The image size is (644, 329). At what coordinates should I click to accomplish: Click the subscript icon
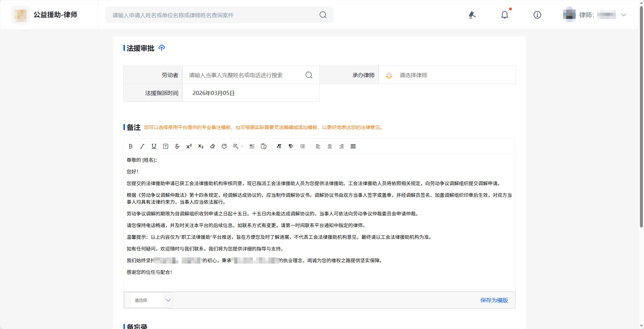201,146
